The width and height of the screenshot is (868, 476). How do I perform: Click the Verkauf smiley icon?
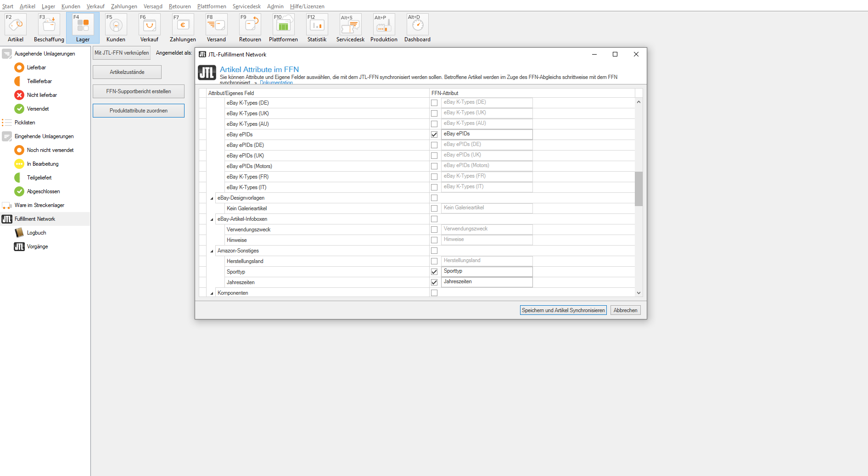pyautogui.click(x=149, y=24)
